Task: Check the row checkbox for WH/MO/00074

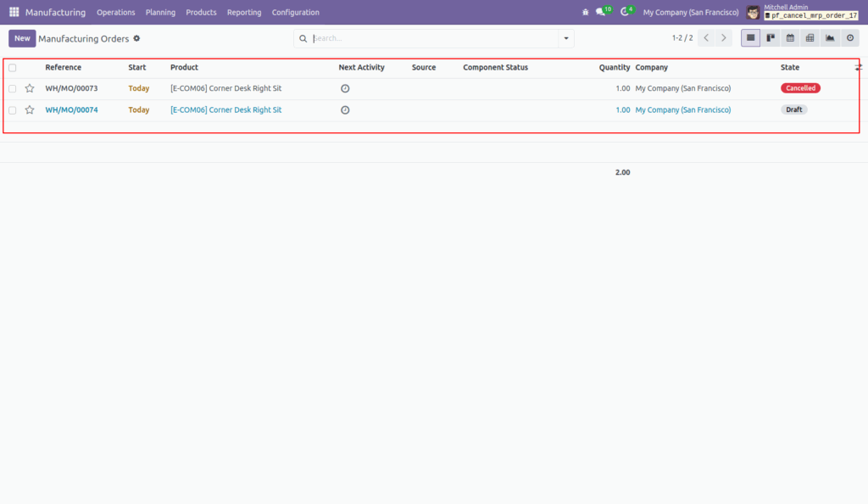Action: pos(12,109)
